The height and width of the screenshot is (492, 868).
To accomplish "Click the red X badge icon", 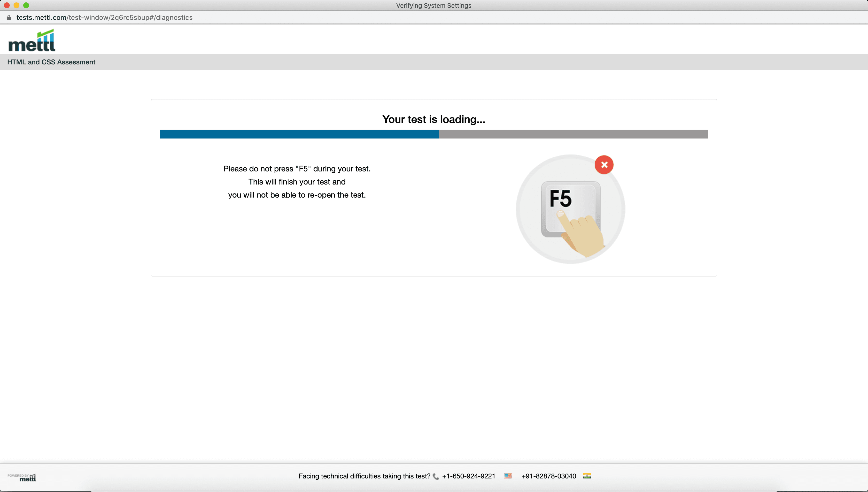I will (x=604, y=165).
